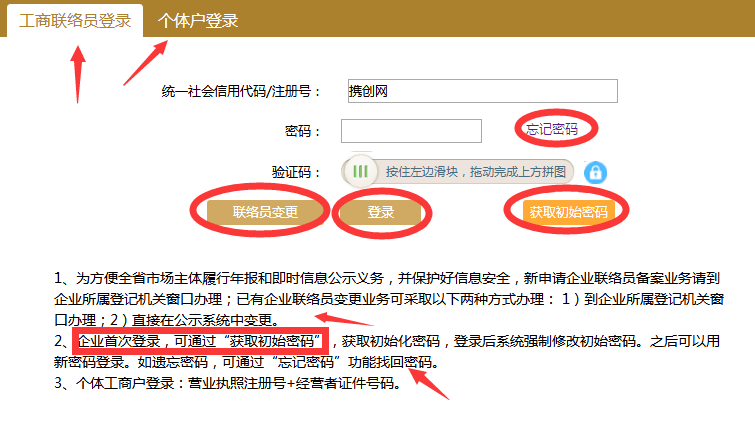Click the 统一社会信用代码/注册号 field label
Viewport: 755px width, 421px height.
[x=241, y=91]
